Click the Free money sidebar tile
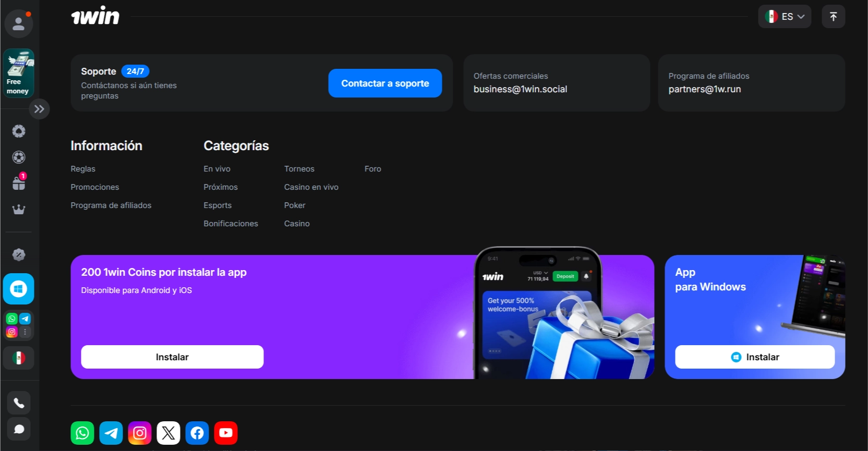 point(19,73)
